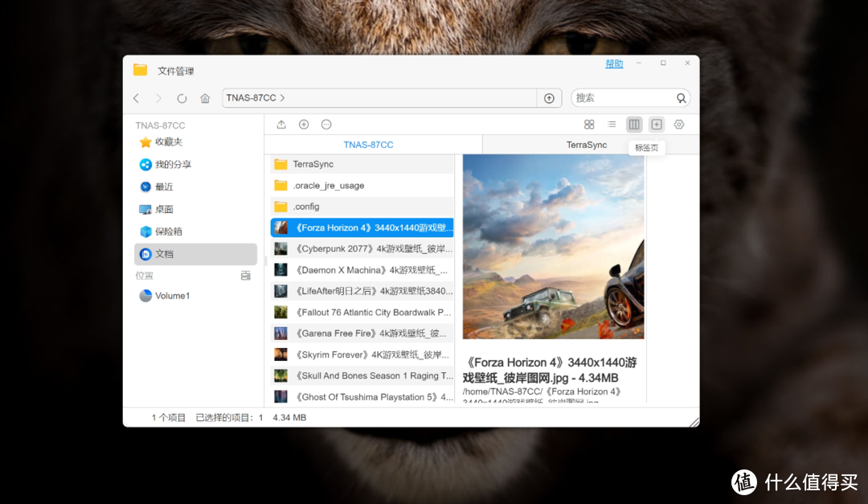Expand the TNAS-87CC path chevron
Screen dimensions: 868x504
tap(283, 98)
